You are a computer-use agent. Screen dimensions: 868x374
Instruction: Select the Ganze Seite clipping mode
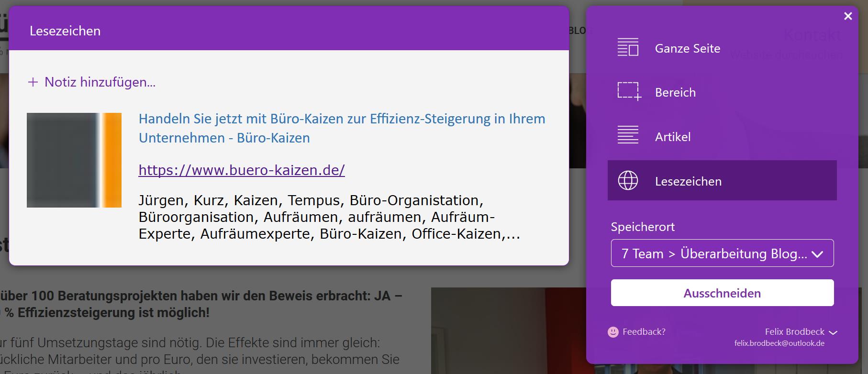tap(722, 48)
